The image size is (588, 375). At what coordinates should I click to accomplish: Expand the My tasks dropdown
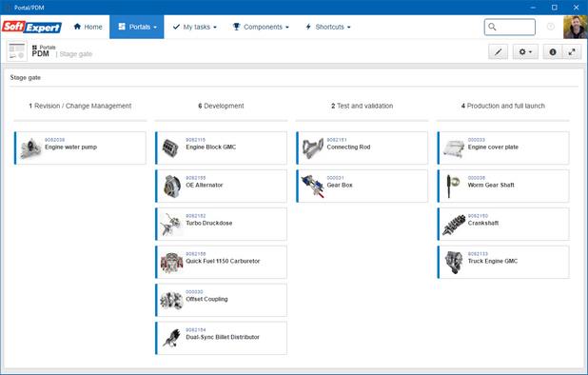[195, 27]
